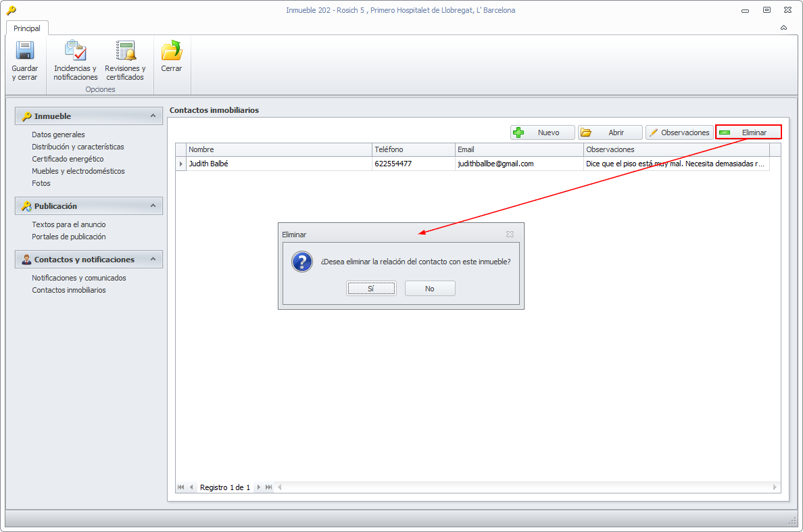Select the Principal ribbon tab
The height and width of the screenshot is (532, 803).
26,28
